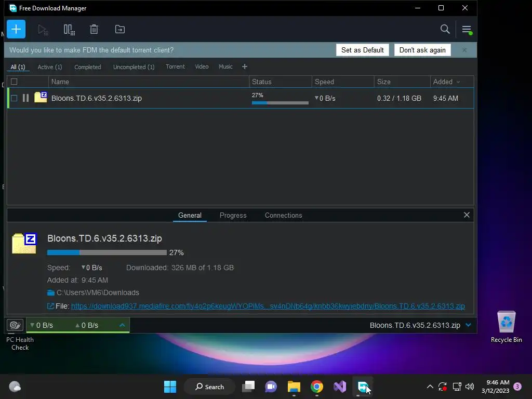The width and height of the screenshot is (532, 399).
Task: Start selected downloads with play icon
Action: tap(43, 30)
